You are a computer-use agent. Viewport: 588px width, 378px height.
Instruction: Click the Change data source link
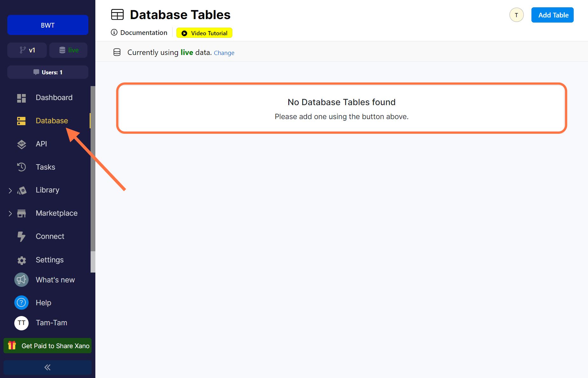(224, 53)
